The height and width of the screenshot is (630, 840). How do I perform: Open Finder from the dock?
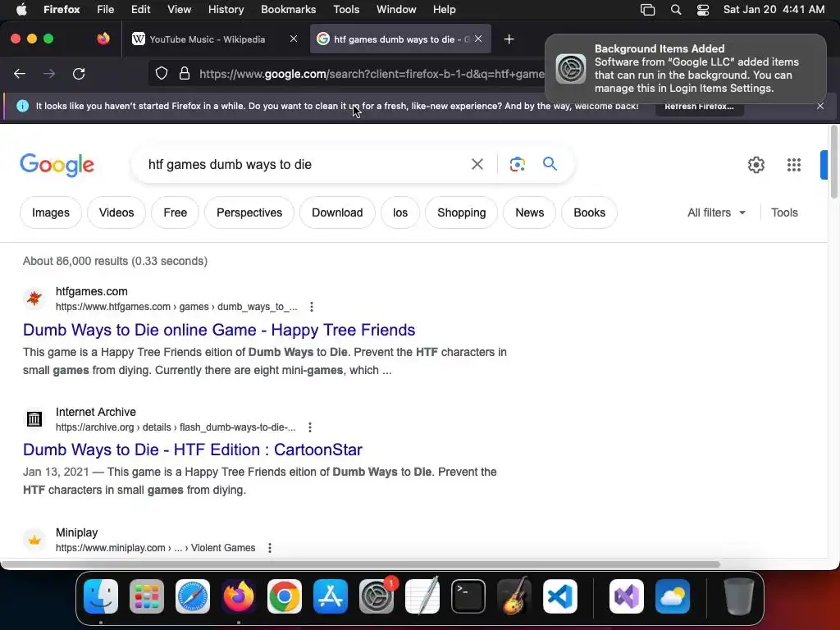click(101, 596)
